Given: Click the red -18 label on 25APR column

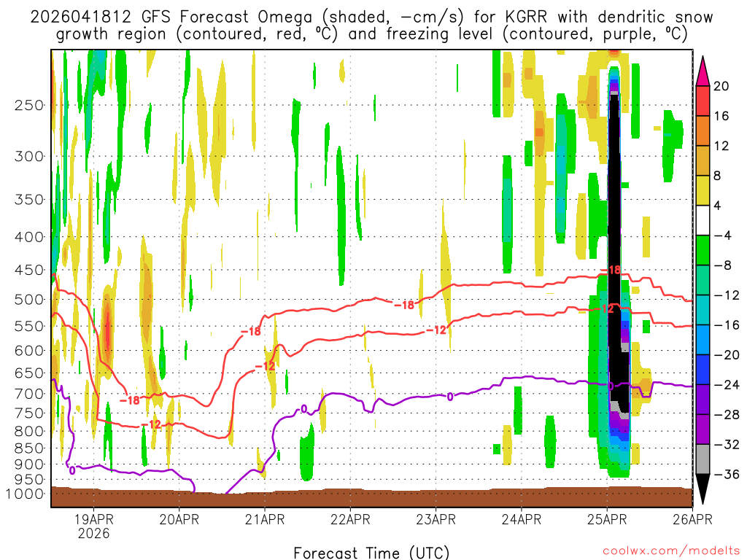Looking at the screenshot, I should tap(611, 270).
